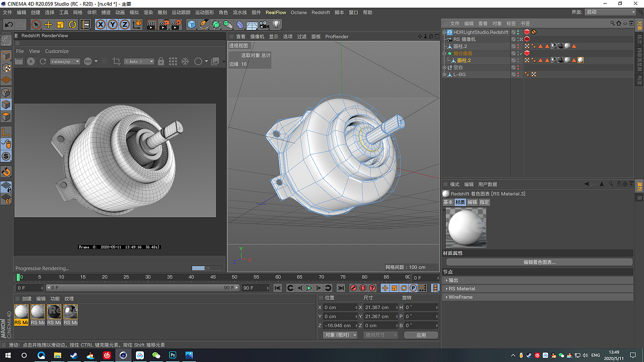Activate the Rotate tool

tap(72, 24)
